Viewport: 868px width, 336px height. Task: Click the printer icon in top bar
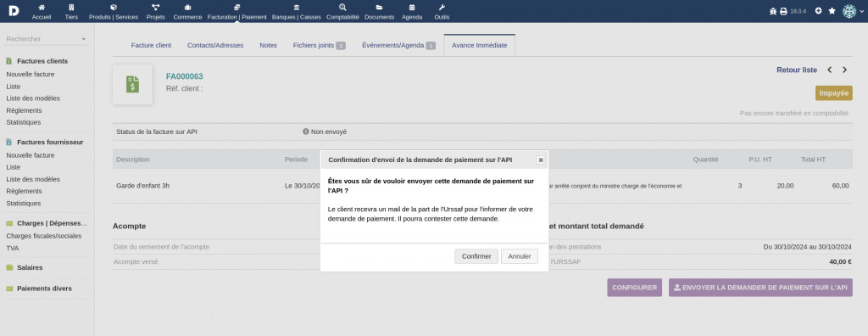[x=783, y=11]
